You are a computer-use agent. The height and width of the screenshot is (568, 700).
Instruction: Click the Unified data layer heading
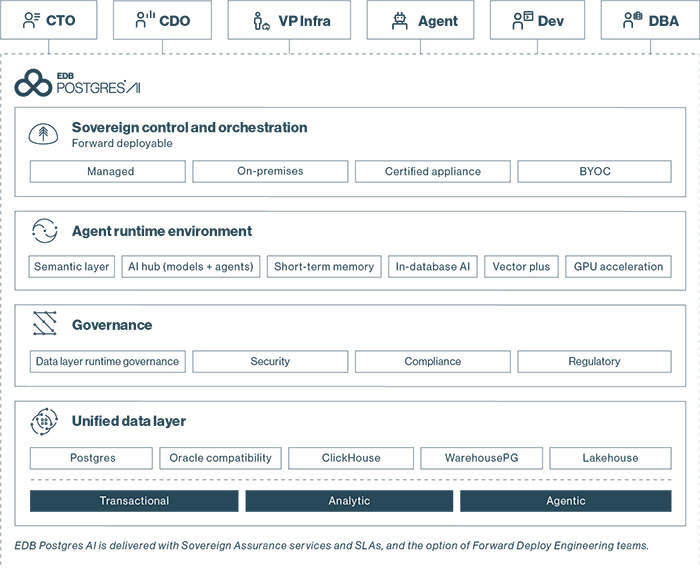click(129, 421)
